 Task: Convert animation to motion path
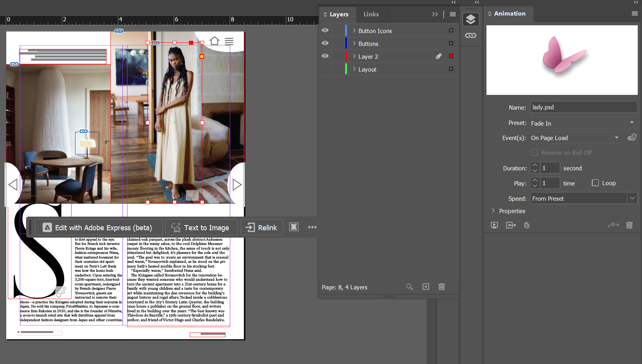(613, 225)
